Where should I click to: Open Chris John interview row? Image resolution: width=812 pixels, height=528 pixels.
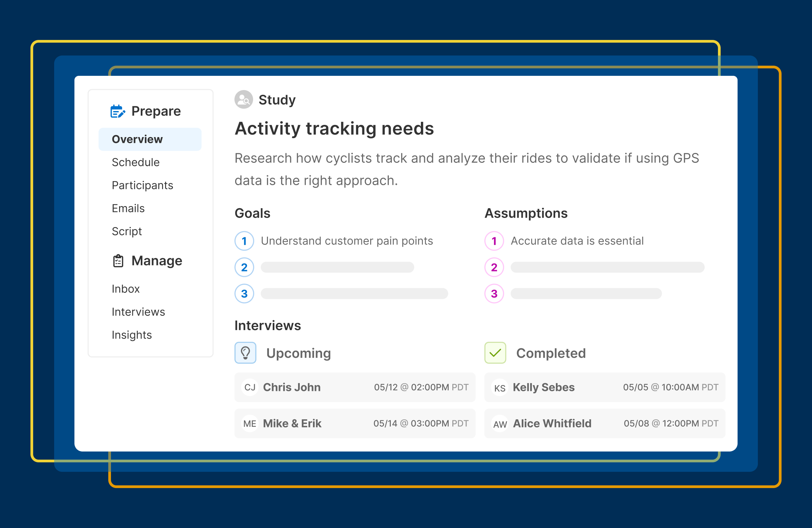(x=355, y=388)
